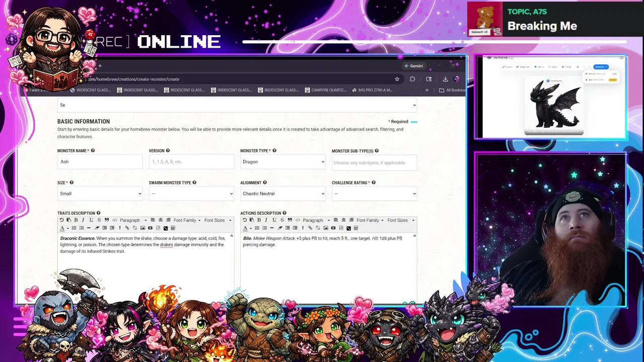Go fullscreen in the Traits Description editor
This screenshot has width=644, height=362.
[x=166, y=228]
